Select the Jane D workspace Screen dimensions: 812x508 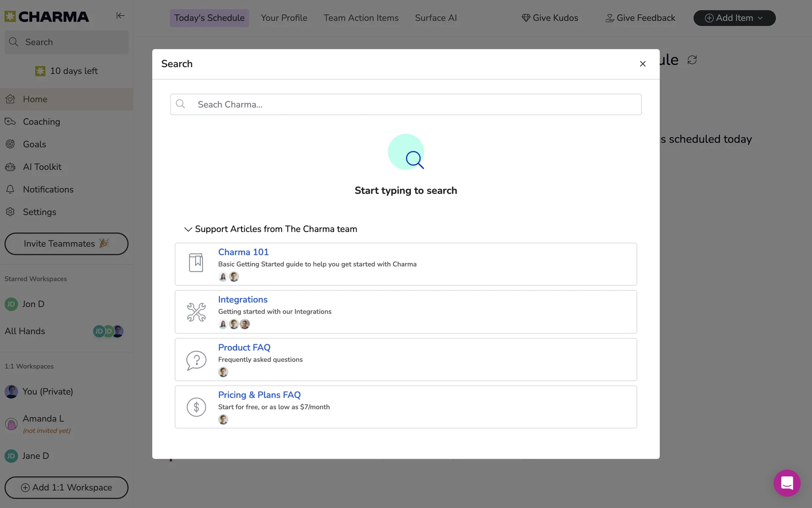click(x=36, y=456)
